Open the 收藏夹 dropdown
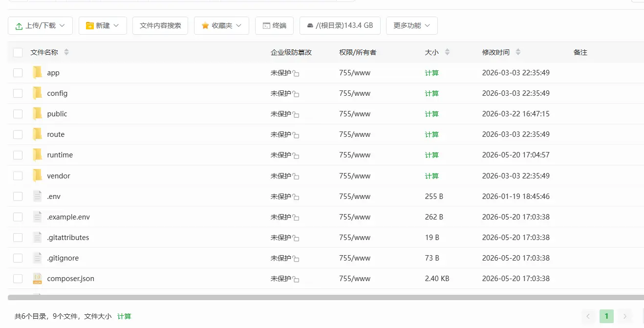 [221, 25]
